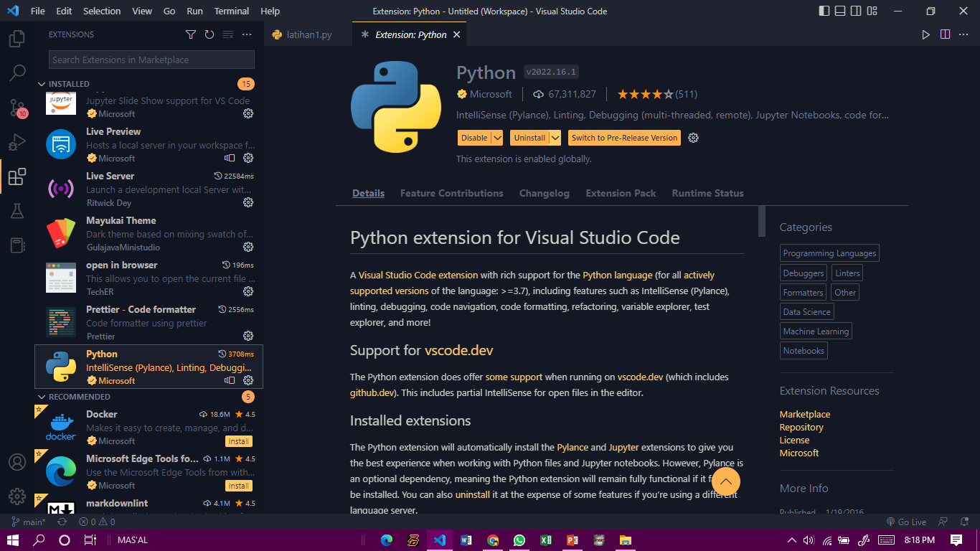This screenshot has height=551, width=980.
Task: Refresh the installed extensions list
Action: (209, 34)
